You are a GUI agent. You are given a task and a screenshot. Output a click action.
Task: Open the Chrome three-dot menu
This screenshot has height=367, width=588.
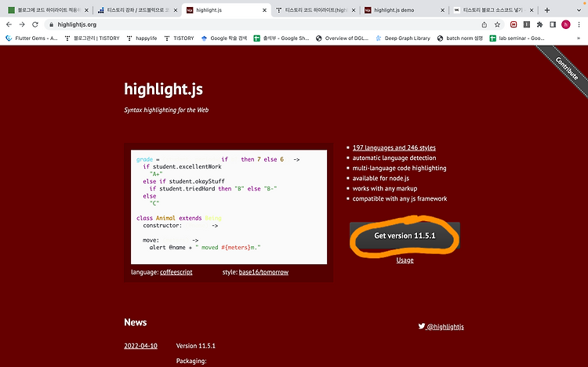pos(579,24)
